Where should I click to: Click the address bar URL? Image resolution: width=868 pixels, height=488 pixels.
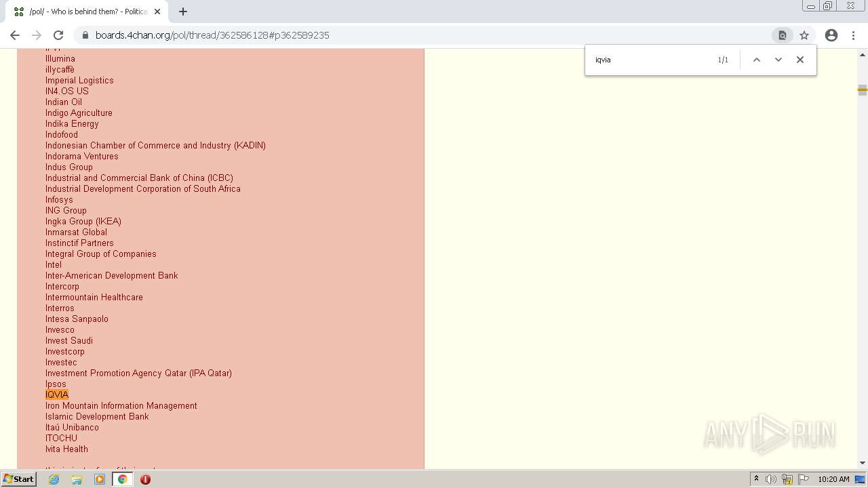[x=212, y=35]
